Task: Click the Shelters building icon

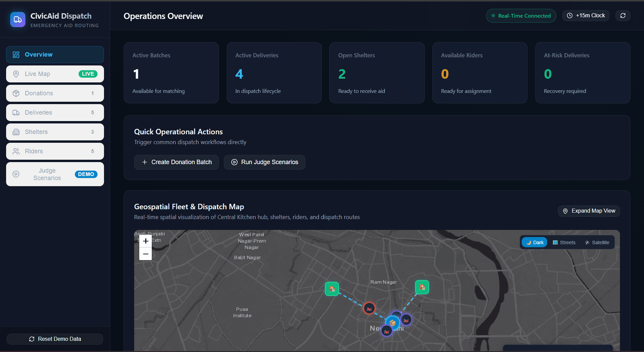Action: [16, 132]
